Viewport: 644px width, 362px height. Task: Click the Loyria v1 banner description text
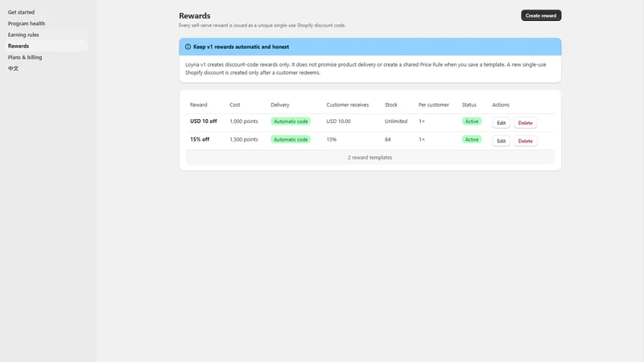(x=365, y=68)
